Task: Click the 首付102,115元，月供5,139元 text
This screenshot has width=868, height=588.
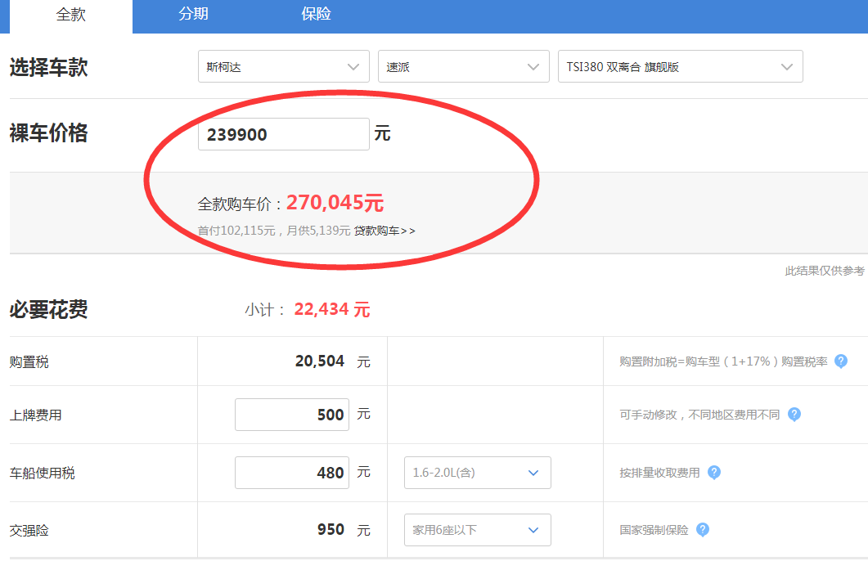Action: pyautogui.click(x=274, y=231)
